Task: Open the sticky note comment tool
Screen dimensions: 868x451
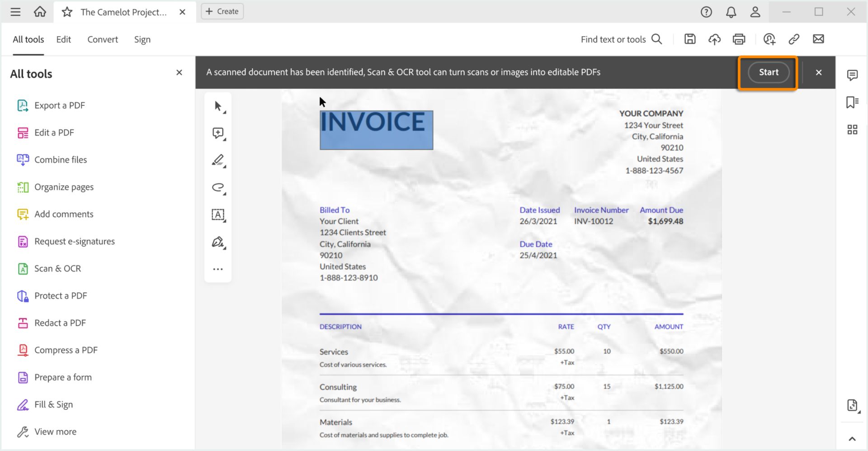Action: click(x=217, y=133)
